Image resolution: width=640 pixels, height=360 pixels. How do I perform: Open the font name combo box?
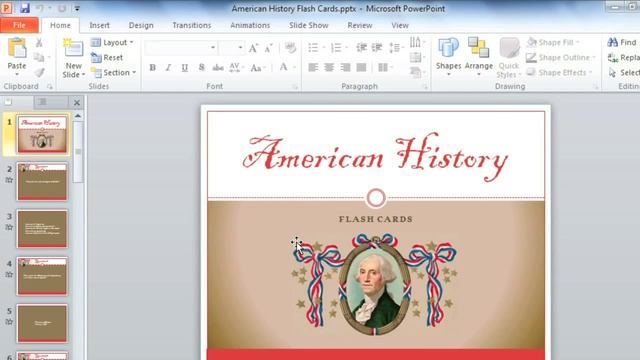(180, 48)
